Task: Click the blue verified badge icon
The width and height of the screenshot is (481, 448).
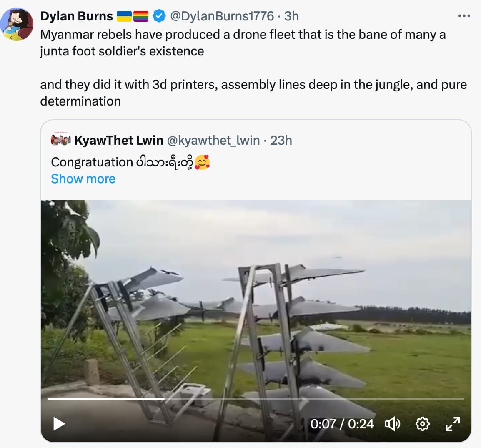Action: pos(159,16)
